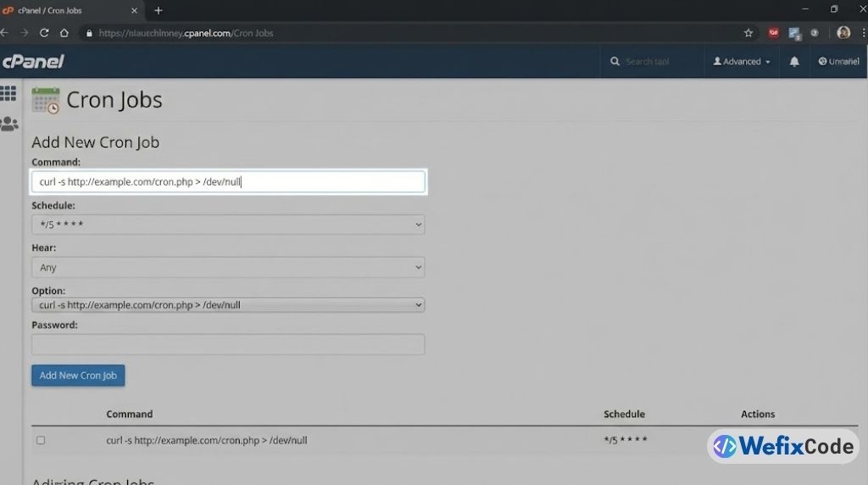Open the browser profile avatar
Screen dimensions: 868x485
pyautogui.click(x=843, y=33)
